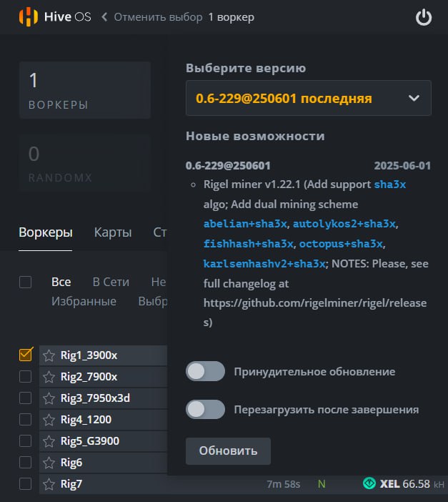Click the green XEL coin icon

369,483
